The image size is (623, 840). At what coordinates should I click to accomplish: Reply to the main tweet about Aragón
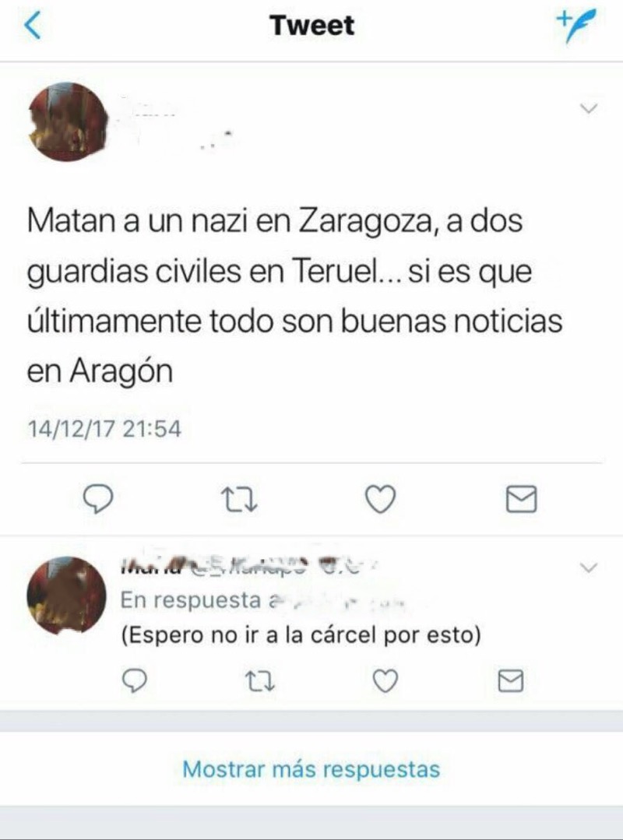pos(98,499)
